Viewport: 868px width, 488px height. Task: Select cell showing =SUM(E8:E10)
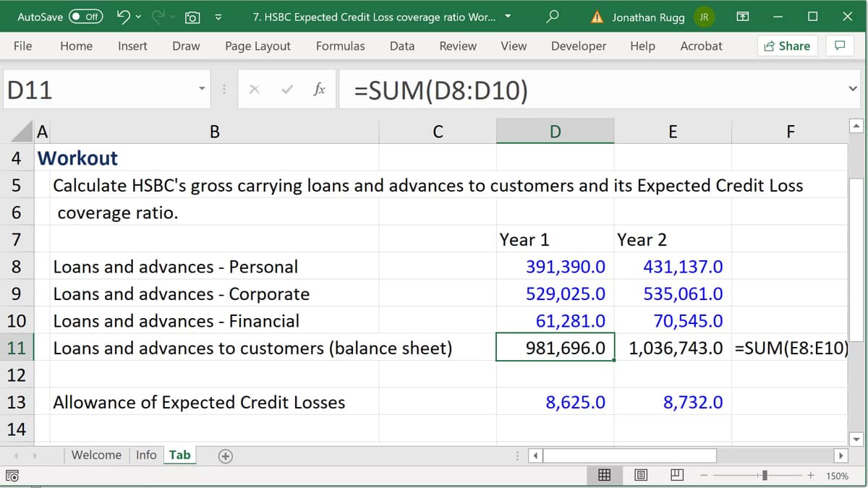click(x=790, y=348)
